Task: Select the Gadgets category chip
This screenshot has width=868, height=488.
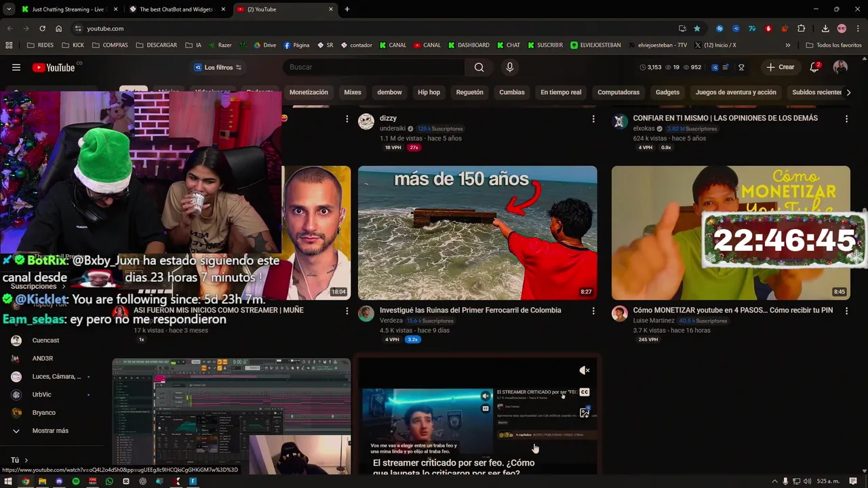Action: coord(667,92)
